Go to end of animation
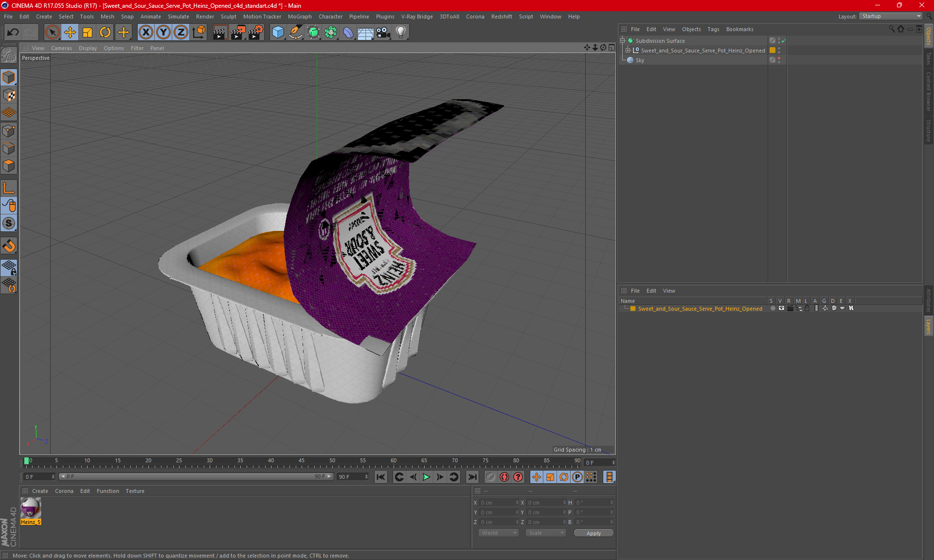The width and height of the screenshot is (934, 560). (x=472, y=477)
